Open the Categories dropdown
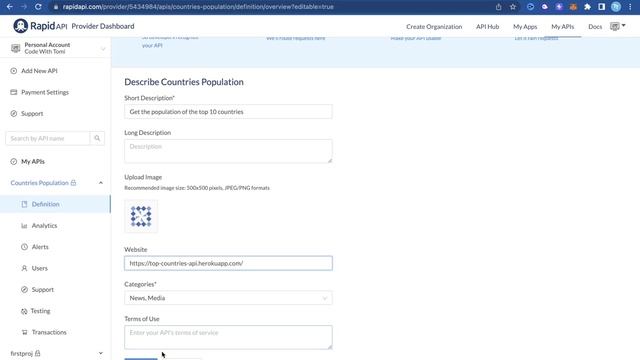This screenshot has height=360, width=640. click(x=228, y=298)
